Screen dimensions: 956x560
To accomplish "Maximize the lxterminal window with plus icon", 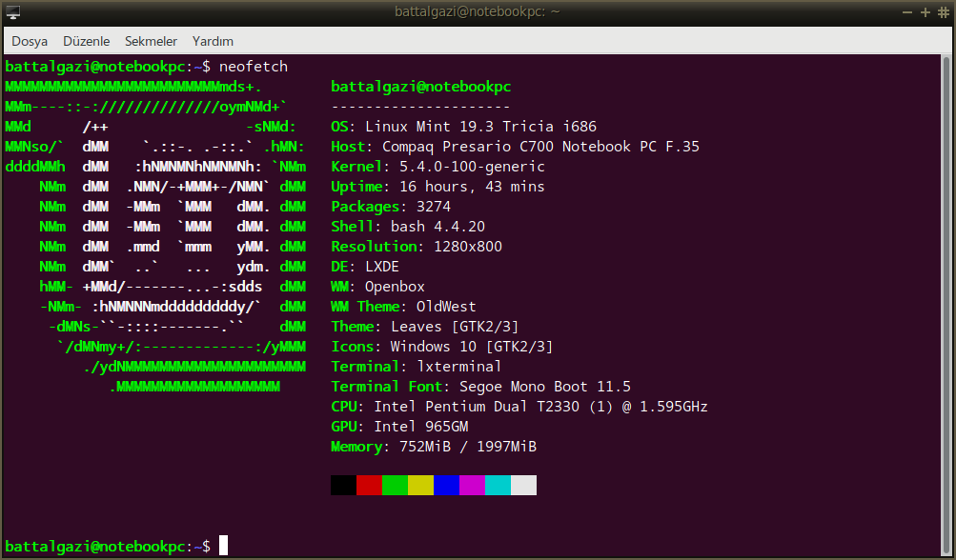I will 925,12.
